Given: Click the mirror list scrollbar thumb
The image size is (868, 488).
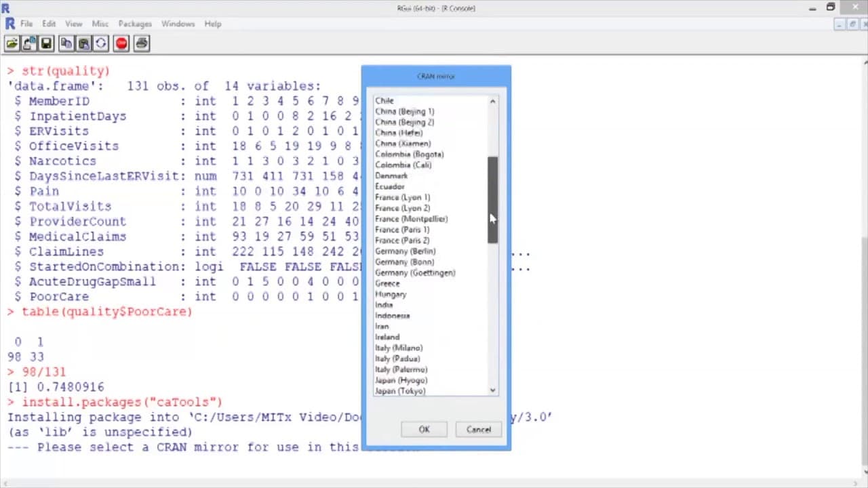Looking at the screenshot, I should (493, 200).
